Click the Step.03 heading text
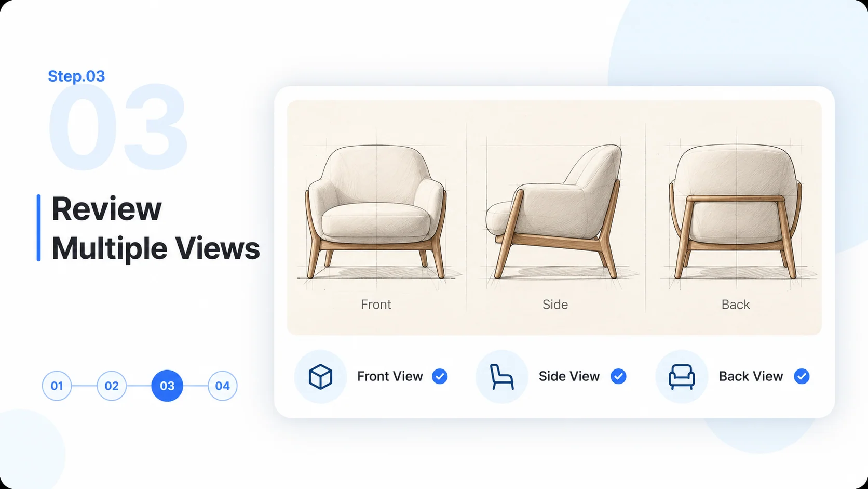The width and height of the screenshot is (868, 489). point(76,76)
